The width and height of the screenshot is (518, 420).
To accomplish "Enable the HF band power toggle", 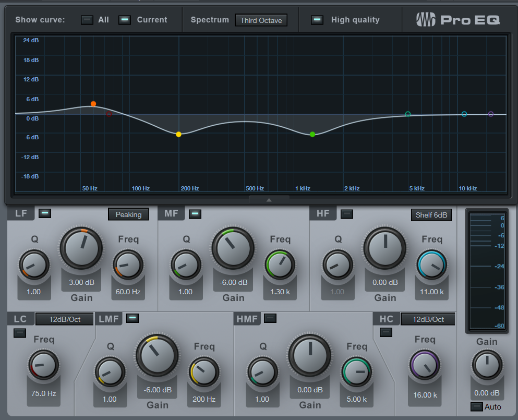I will point(346,213).
